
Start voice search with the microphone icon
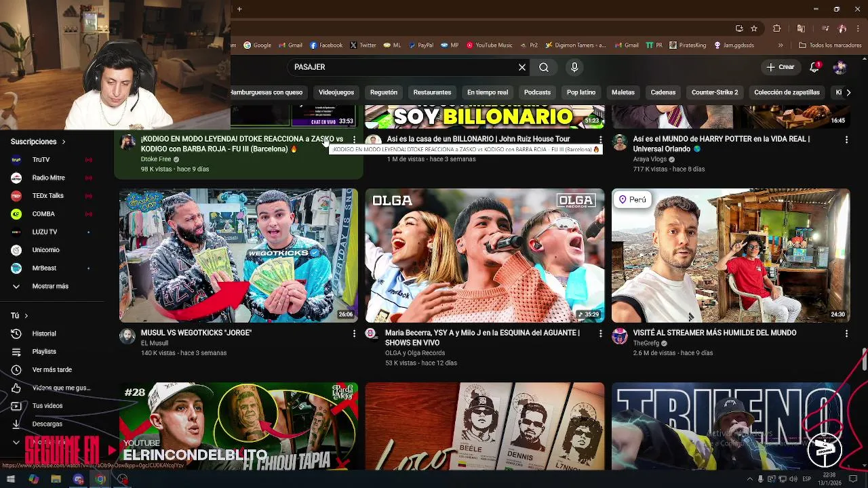[574, 67]
